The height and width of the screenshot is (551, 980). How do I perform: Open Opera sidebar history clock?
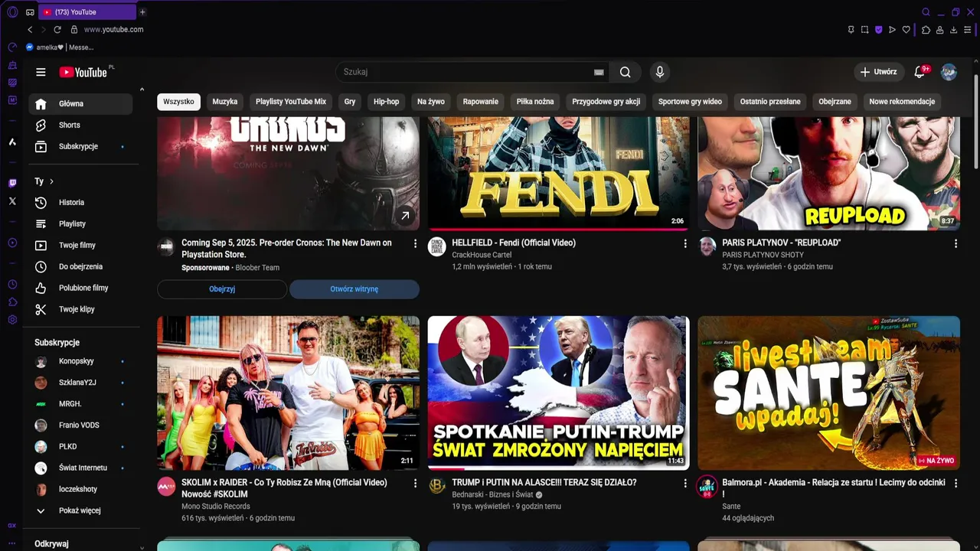click(x=12, y=284)
